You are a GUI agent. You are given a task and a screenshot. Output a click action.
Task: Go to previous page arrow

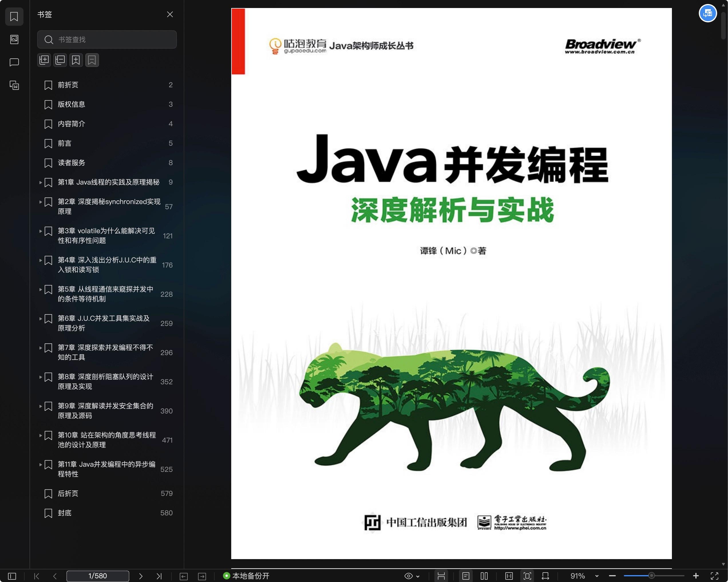pyautogui.click(x=55, y=576)
